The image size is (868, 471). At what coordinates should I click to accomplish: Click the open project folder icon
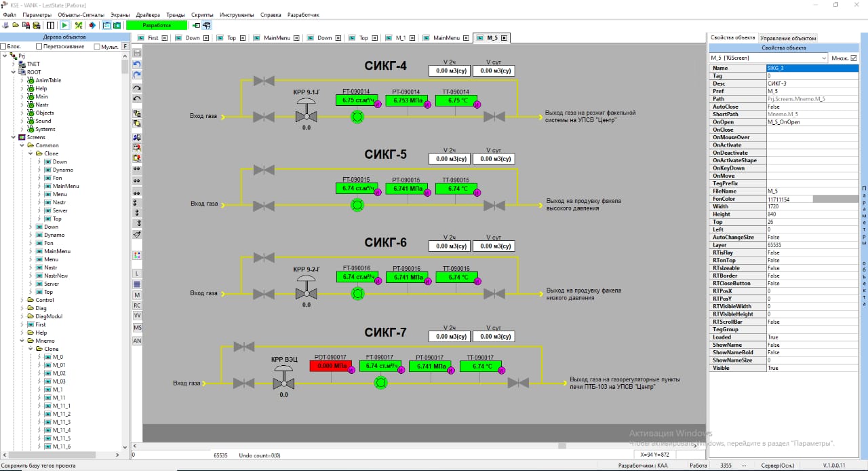(15, 25)
